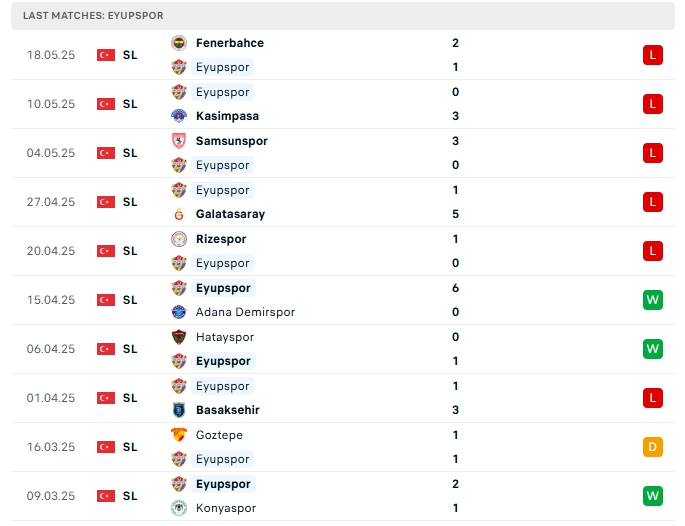Select the Adana Demirspor team name
Screen dimensions: 685x526
coord(245,312)
